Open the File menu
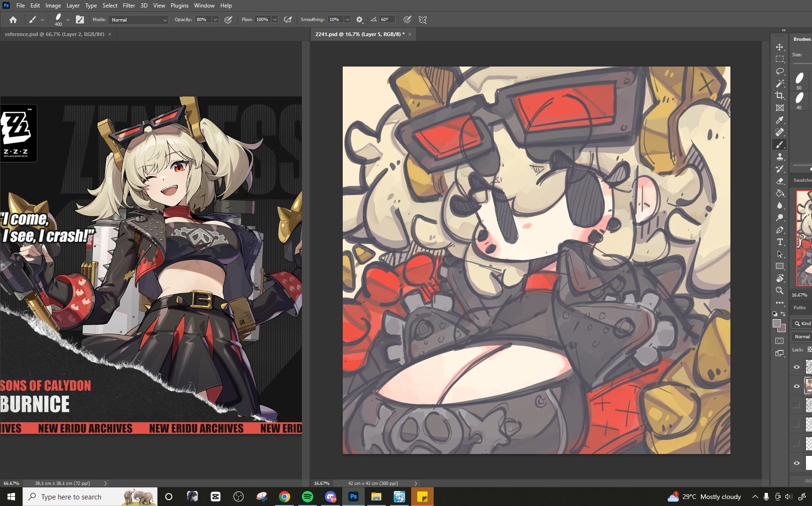The image size is (812, 506). click(x=21, y=6)
